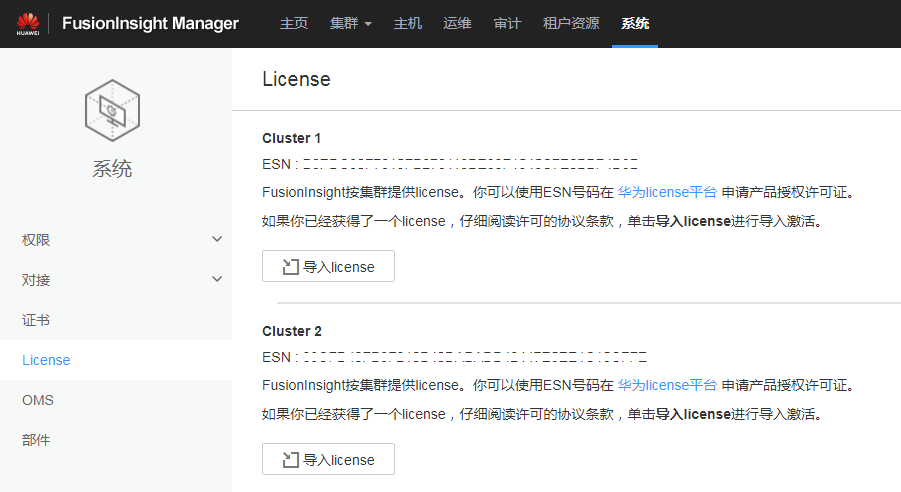Click the system hexagon monitor icon

coord(113,110)
